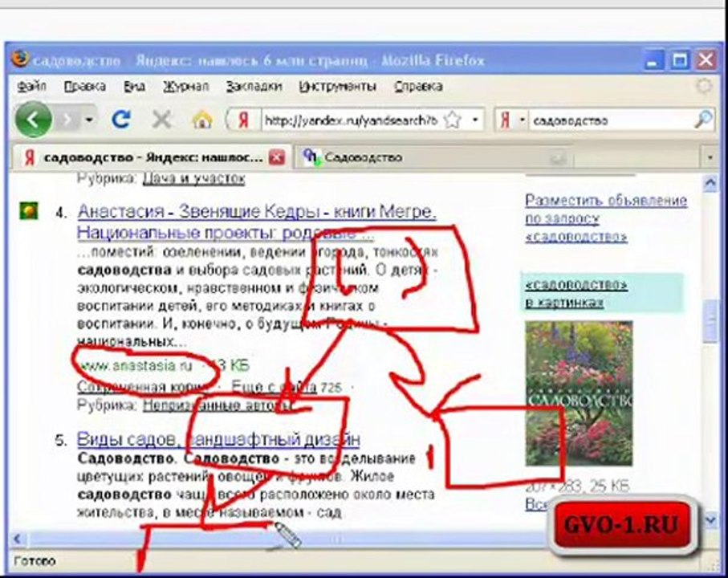Click the Садоводство garden book thumbnail
Image resolution: width=728 pixels, height=578 pixels.
[579, 393]
